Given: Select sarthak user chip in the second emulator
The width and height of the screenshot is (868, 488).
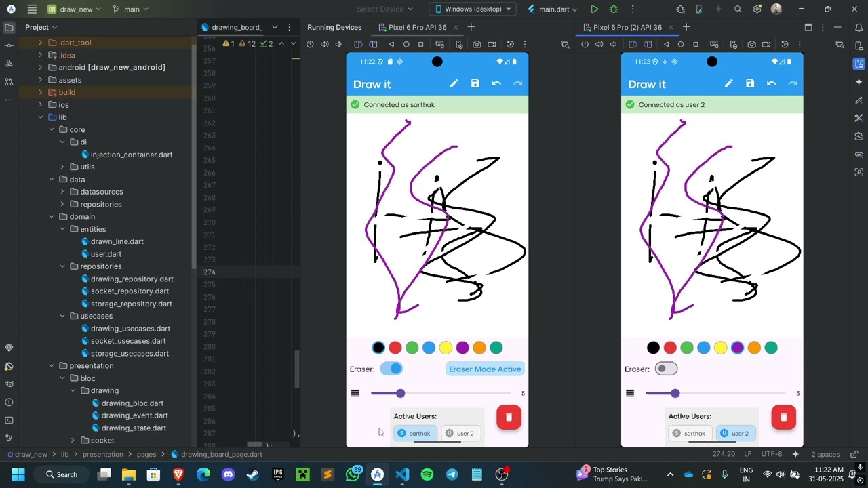Looking at the screenshot, I should point(689,433).
